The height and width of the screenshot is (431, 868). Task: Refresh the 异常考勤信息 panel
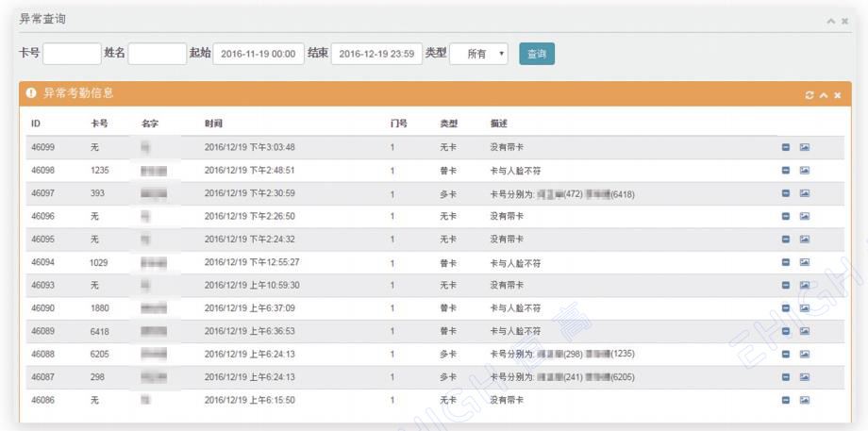(x=810, y=95)
